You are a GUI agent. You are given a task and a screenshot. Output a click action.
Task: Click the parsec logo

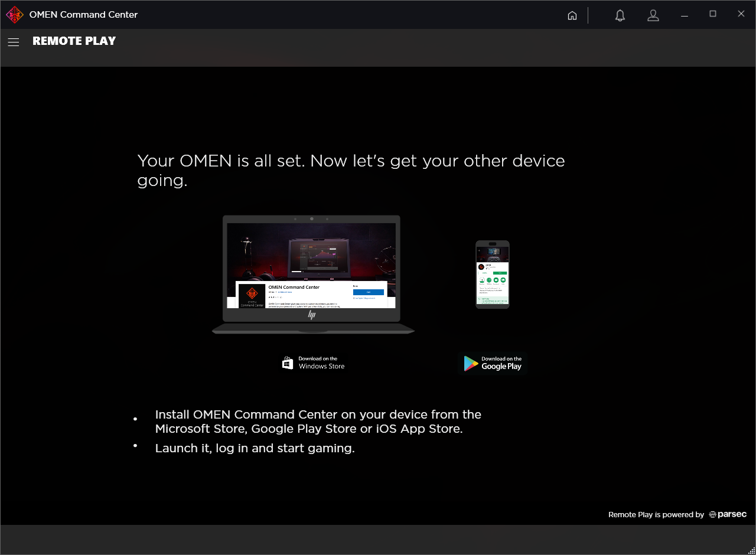click(728, 514)
